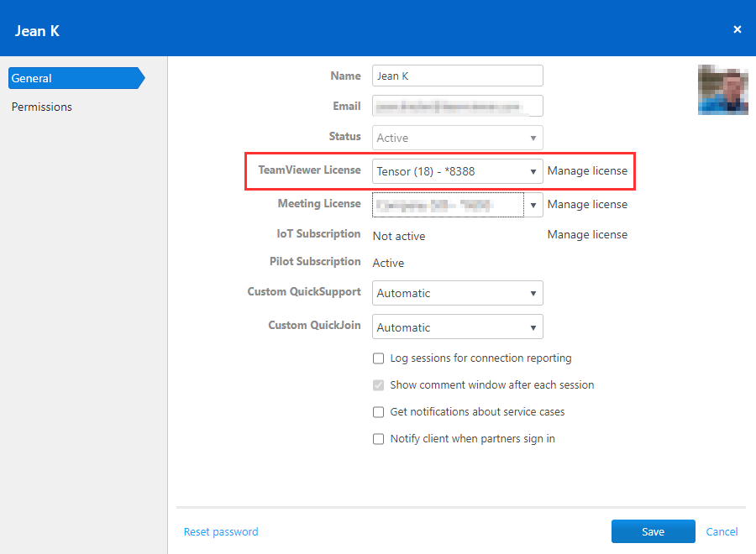Image resolution: width=756 pixels, height=554 pixels.
Task: Enable Log sessions for connection reporting
Action: [379, 358]
